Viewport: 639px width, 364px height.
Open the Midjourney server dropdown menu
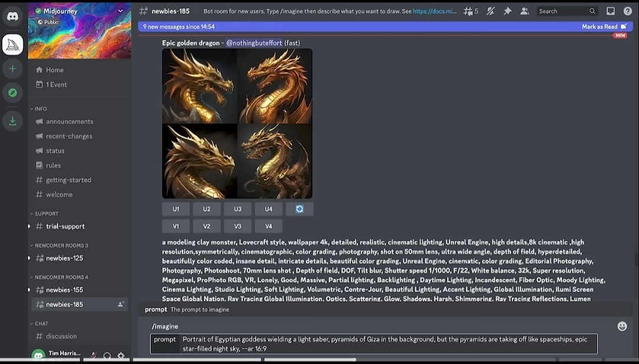point(120,11)
